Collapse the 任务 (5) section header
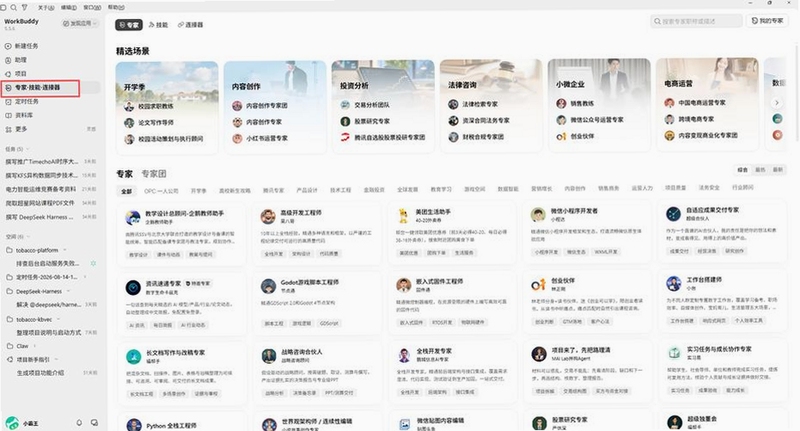The width and height of the screenshot is (800, 431). pos(17,149)
